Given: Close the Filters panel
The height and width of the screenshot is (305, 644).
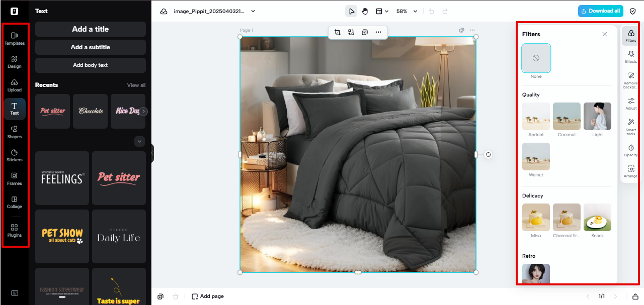Looking at the screenshot, I should (605, 34).
